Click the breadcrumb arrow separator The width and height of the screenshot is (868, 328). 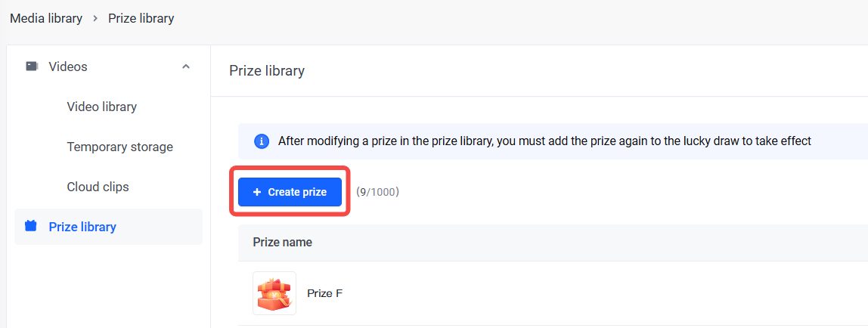pos(95,18)
